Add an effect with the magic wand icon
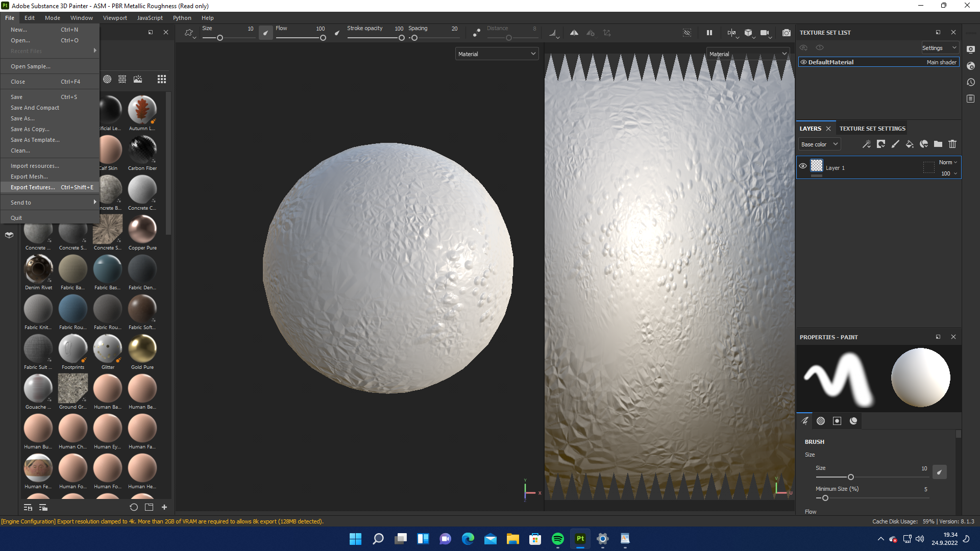 click(x=867, y=144)
